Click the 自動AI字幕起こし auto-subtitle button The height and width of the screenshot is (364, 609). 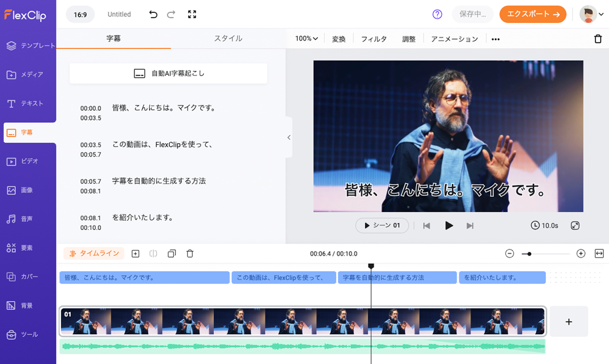[x=168, y=73]
